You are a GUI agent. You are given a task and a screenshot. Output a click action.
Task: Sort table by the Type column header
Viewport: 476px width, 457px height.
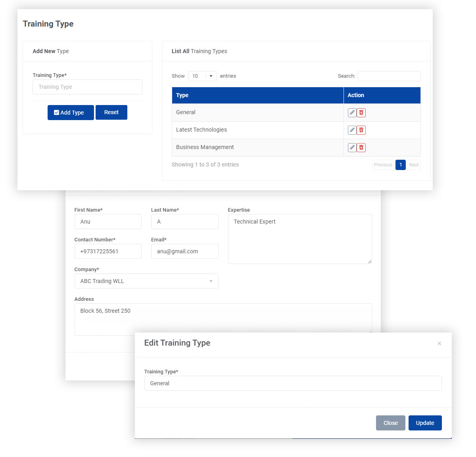(257, 96)
